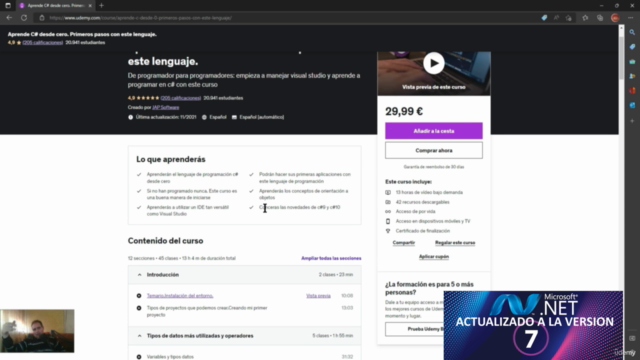
Task: Click the Añadir a la cesta button
Action: (433, 131)
